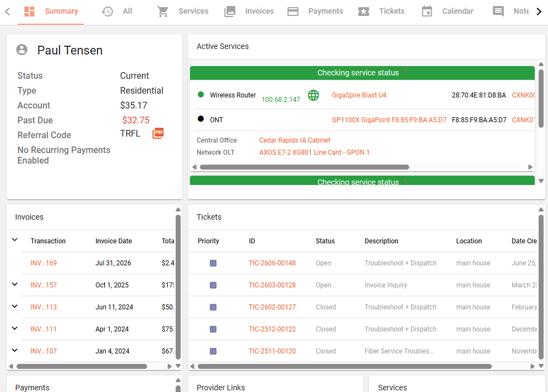Open the Tickets tab
548x392 pixels.
tap(381, 12)
